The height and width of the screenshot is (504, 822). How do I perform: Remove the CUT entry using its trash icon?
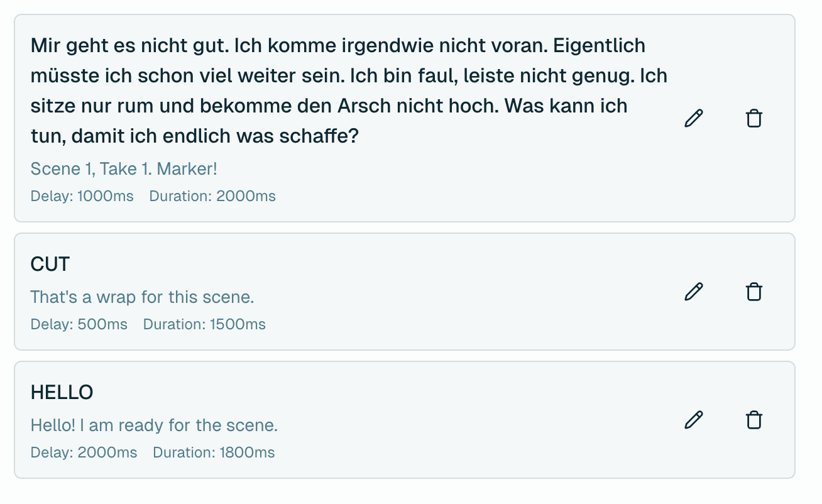753,292
